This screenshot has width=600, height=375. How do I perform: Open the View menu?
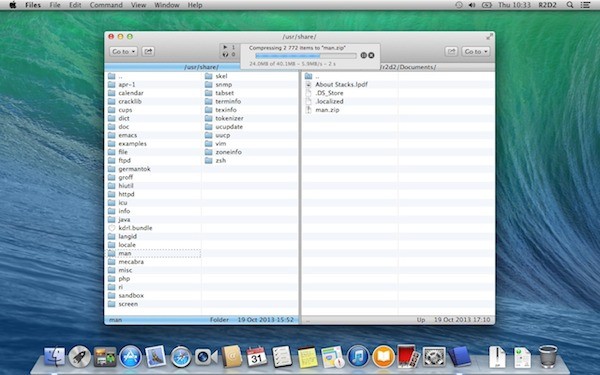(139, 5)
